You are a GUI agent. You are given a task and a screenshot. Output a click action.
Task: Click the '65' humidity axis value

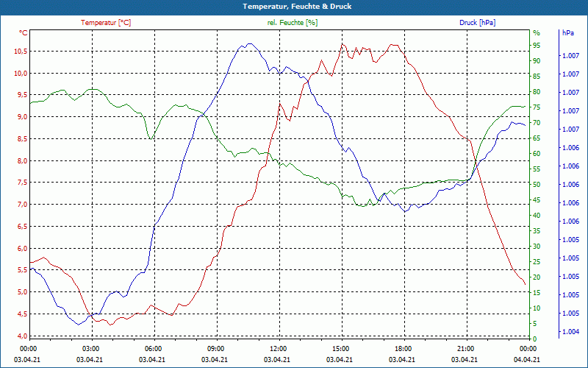coord(537,138)
